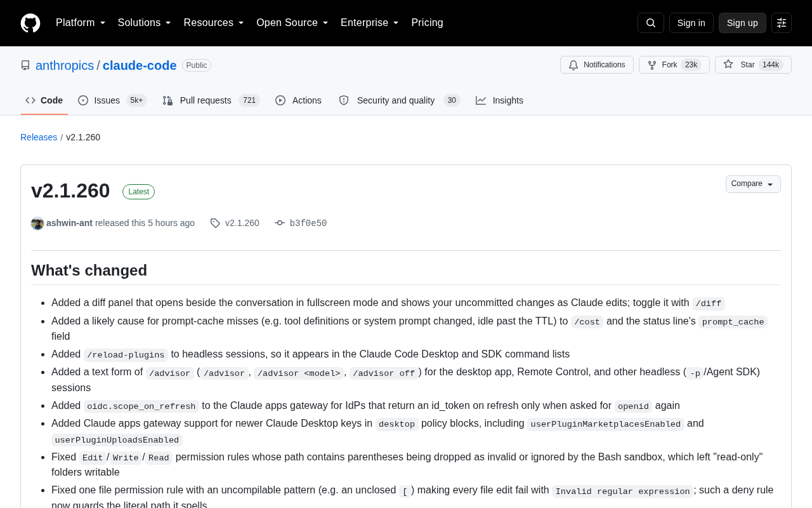Click the prompt_cache code snippet
812x508 pixels.
tap(733, 321)
